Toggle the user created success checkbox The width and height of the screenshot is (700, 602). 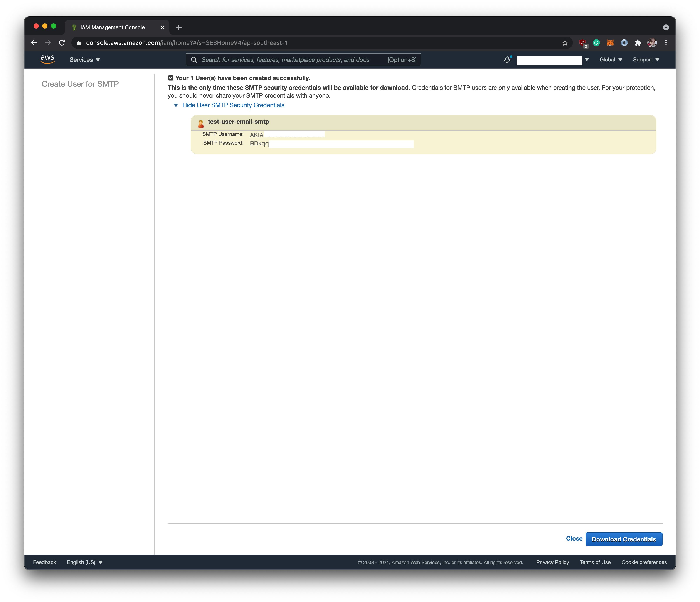pyautogui.click(x=171, y=78)
